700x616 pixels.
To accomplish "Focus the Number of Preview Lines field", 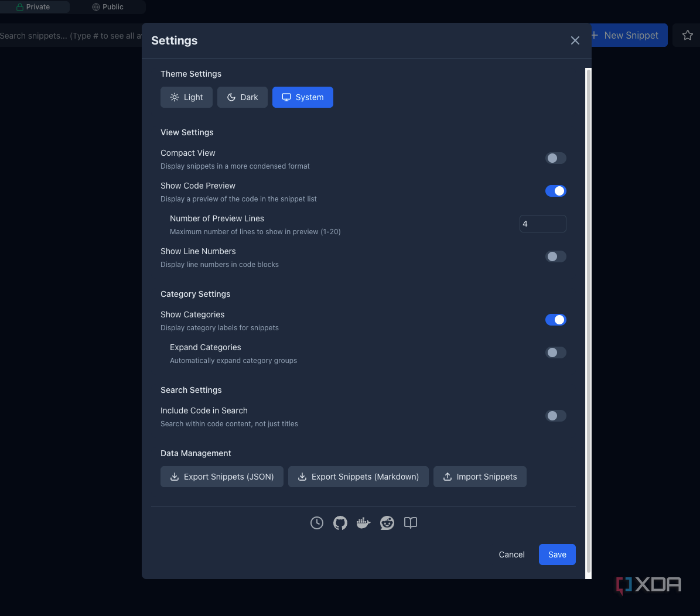I will point(542,224).
